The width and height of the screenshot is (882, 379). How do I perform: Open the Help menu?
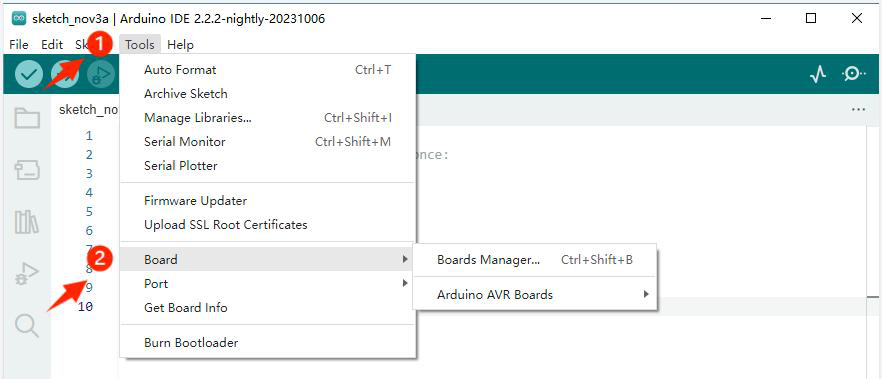[x=181, y=44]
